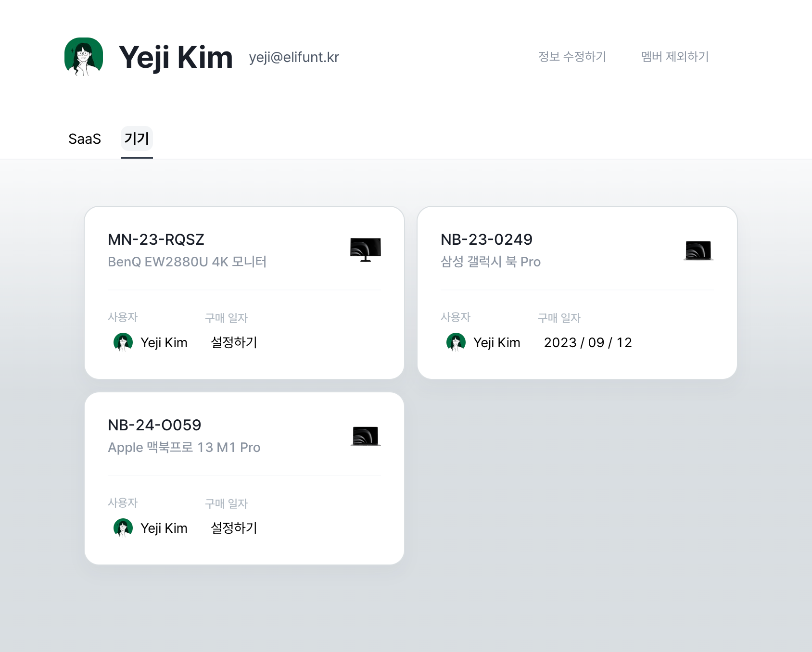Open the NB-24-0059 device title
Screen dimensions: 812x652
(154, 425)
